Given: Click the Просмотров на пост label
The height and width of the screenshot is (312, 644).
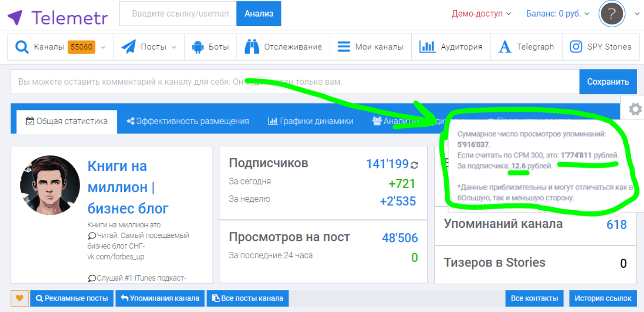Looking at the screenshot, I should 289,237.
